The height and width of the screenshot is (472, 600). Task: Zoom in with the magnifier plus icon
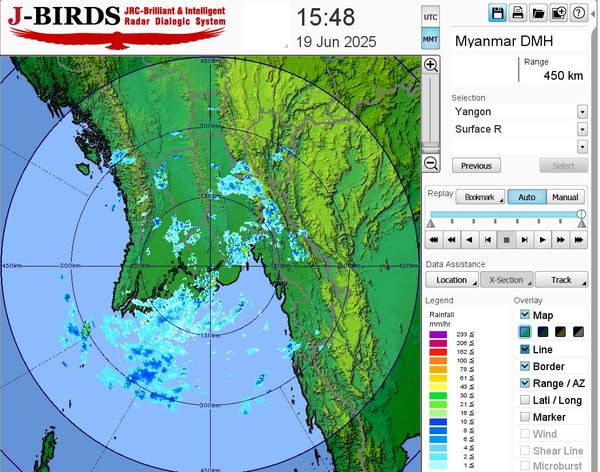tap(431, 64)
